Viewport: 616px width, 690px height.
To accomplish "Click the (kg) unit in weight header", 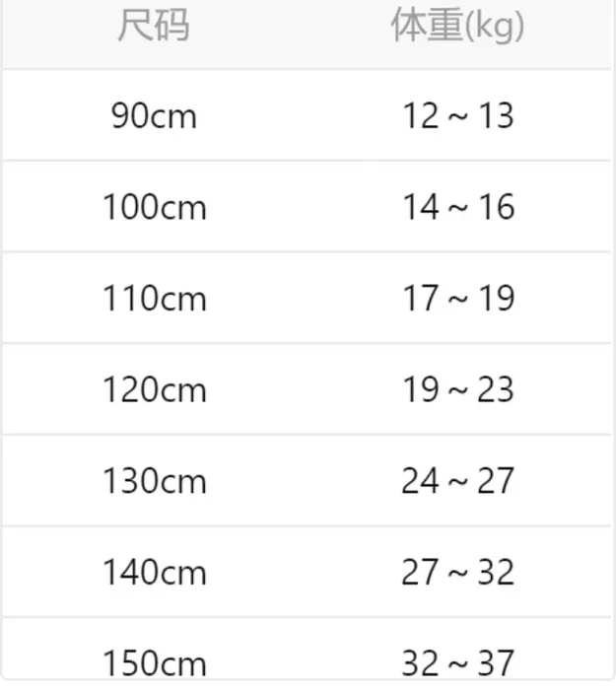I will 494,28.
